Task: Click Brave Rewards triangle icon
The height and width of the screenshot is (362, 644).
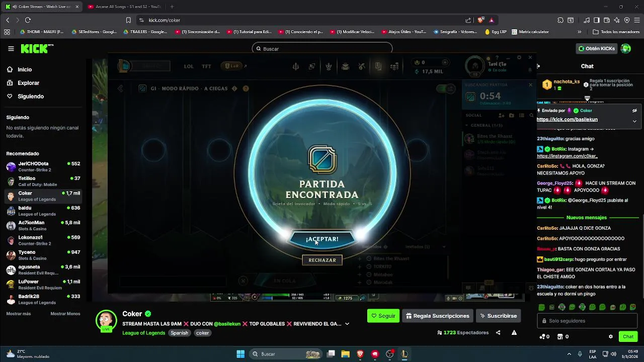Action: [x=492, y=20]
